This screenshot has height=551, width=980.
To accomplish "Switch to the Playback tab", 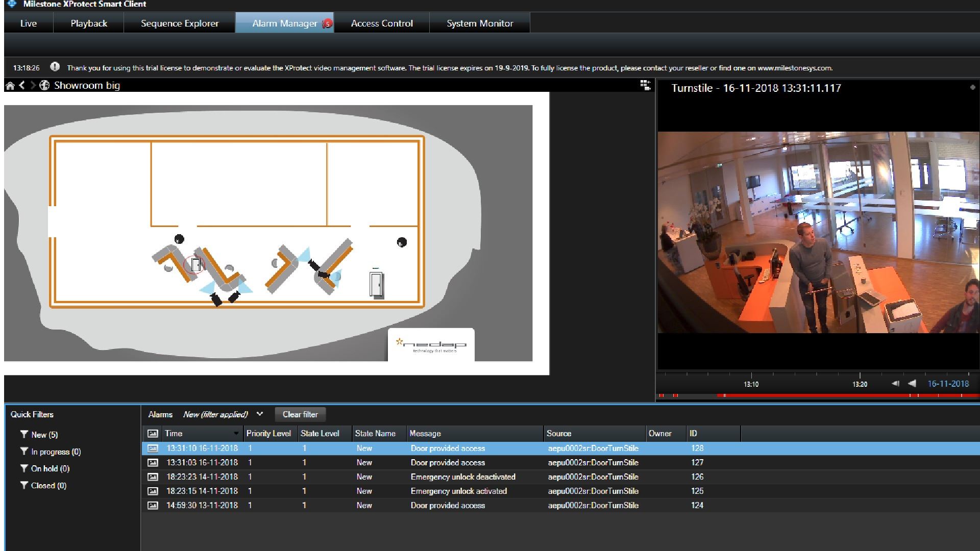I will (89, 23).
